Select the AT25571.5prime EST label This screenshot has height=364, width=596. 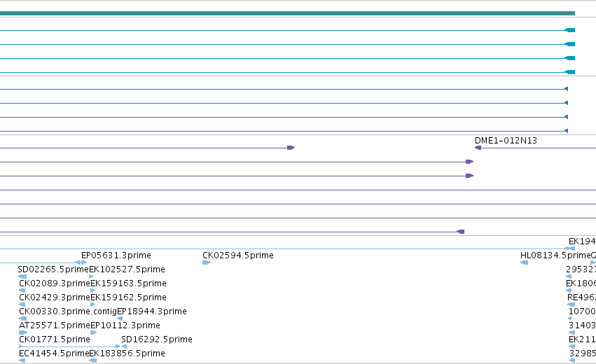coord(55,325)
